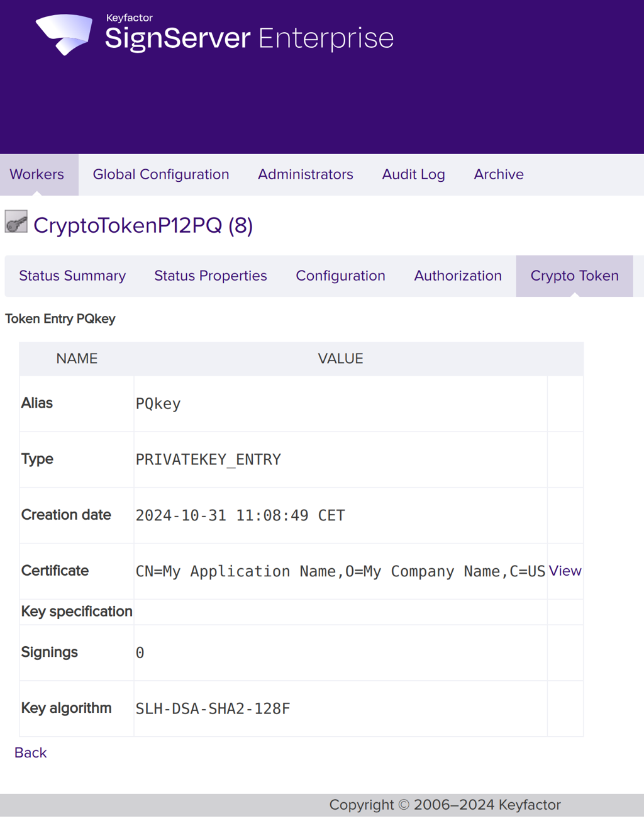Switch to the Status Properties tab
This screenshot has width=644, height=828.
pyautogui.click(x=211, y=276)
